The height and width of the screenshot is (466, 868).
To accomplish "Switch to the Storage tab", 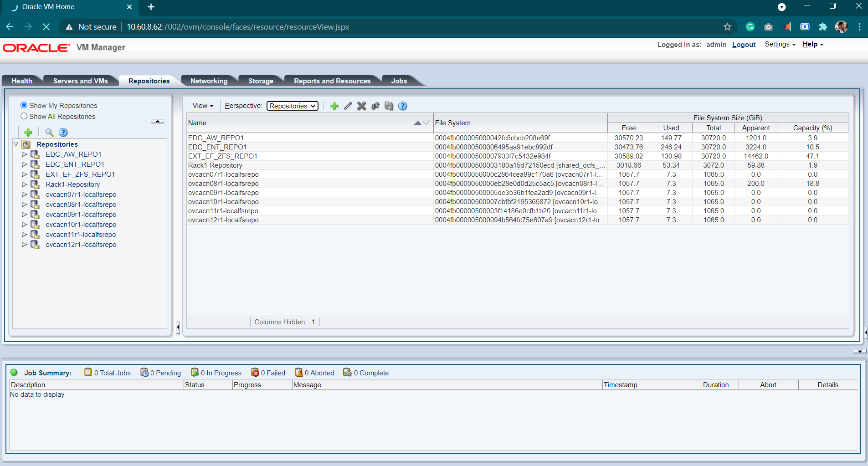I will [261, 81].
